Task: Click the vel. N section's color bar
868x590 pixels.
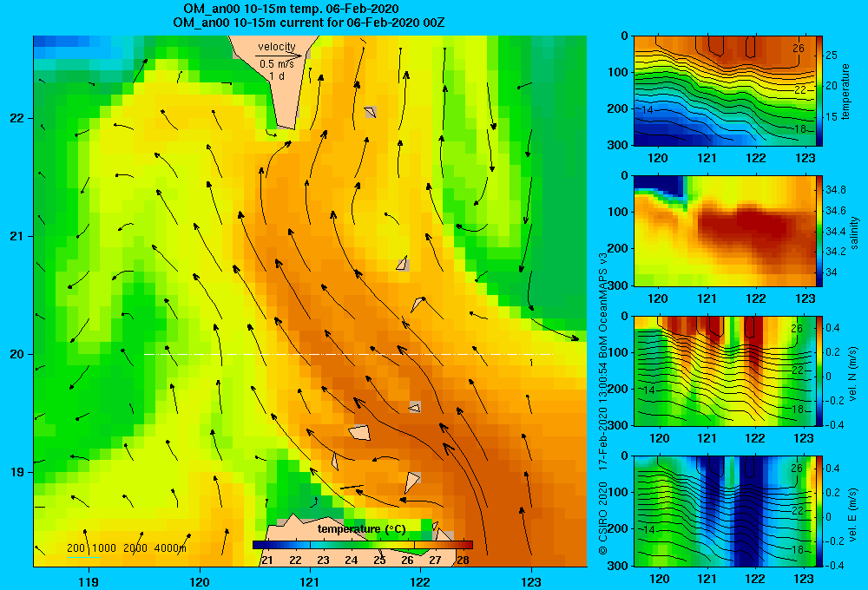Action: [819, 370]
